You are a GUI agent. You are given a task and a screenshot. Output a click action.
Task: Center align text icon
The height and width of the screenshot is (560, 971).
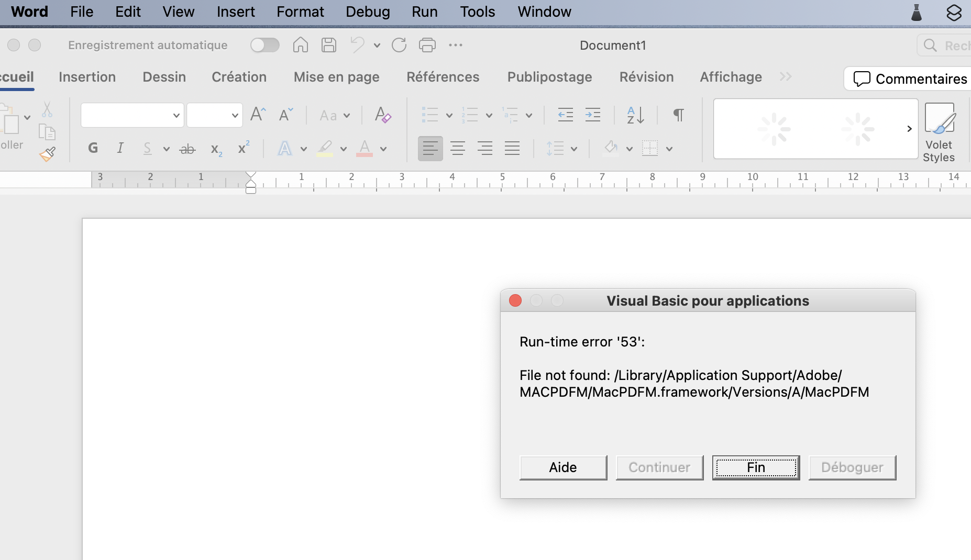[457, 149]
